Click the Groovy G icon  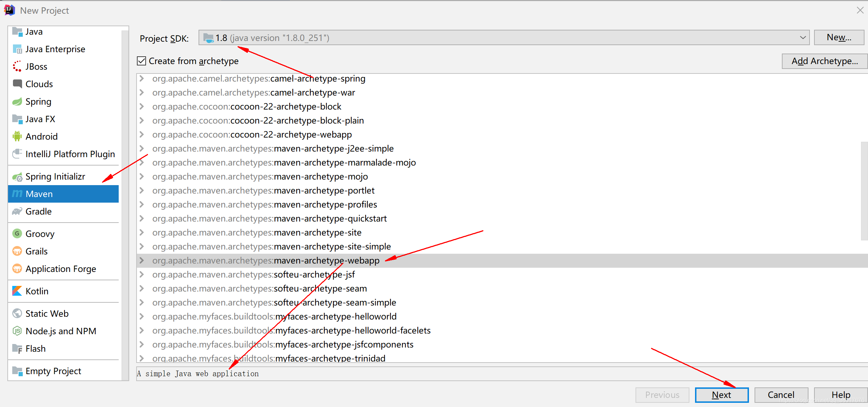pos(17,234)
